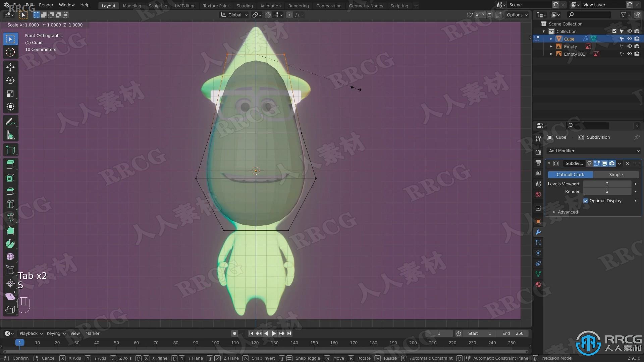Enable Optimal Display checkbox
644x362 pixels.
click(x=586, y=201)
